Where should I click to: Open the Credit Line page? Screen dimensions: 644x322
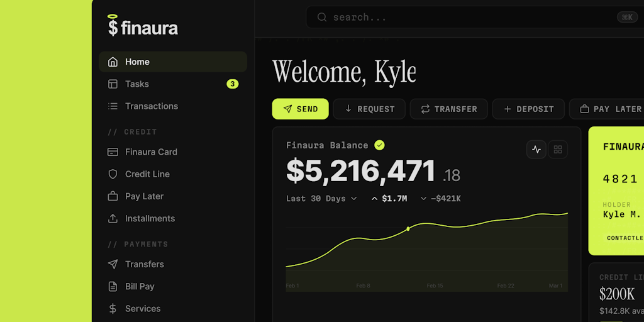click(x=173, y=174)
